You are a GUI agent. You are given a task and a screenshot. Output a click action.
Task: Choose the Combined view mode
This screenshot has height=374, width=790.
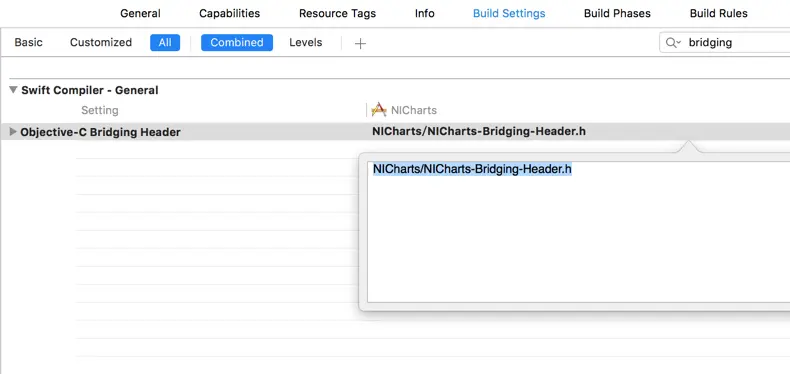(237, 42)
